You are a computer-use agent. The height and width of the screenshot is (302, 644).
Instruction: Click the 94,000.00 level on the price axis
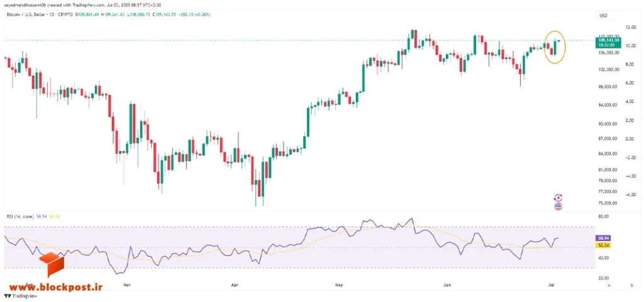coord(608,105)
